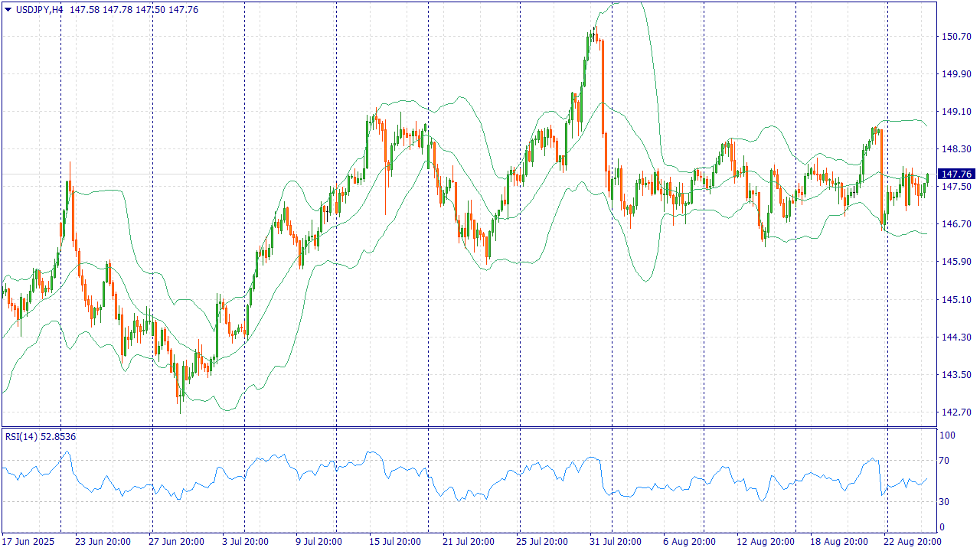Screen dimensions: 980x551
Task: Click the RSI 30 level label
Action: point(945,502)
